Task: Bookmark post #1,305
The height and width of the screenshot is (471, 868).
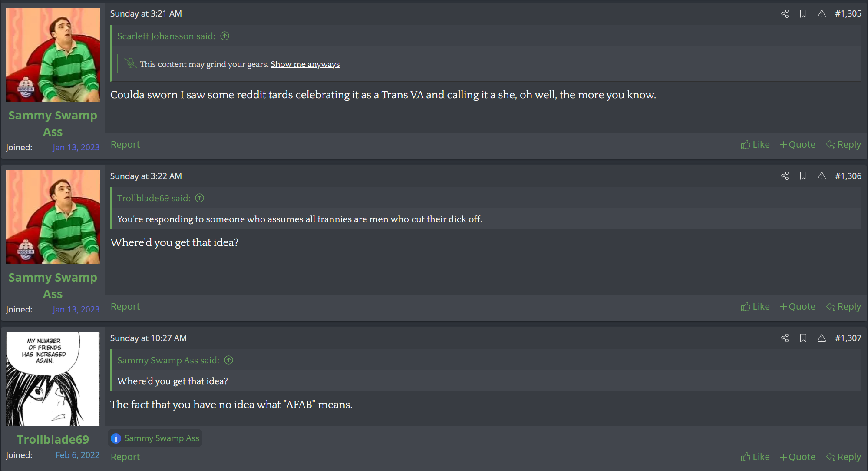Action: pos(803,14)
